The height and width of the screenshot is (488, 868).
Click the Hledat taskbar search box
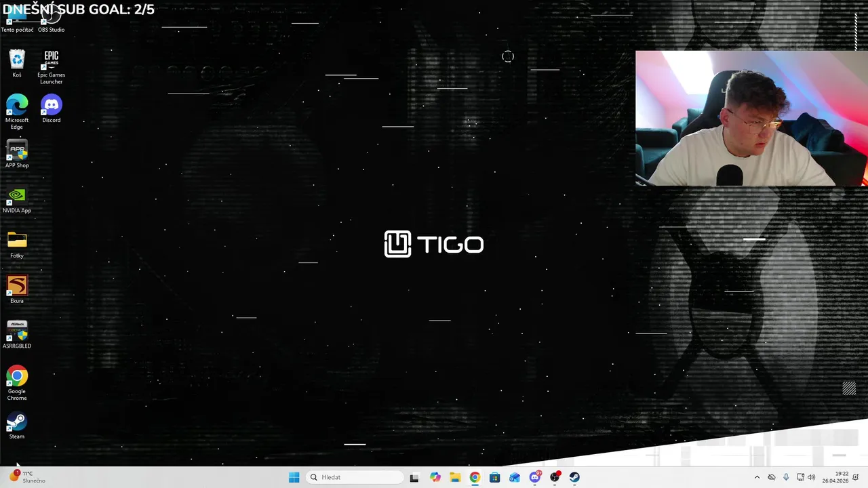[x=355, y=477]
